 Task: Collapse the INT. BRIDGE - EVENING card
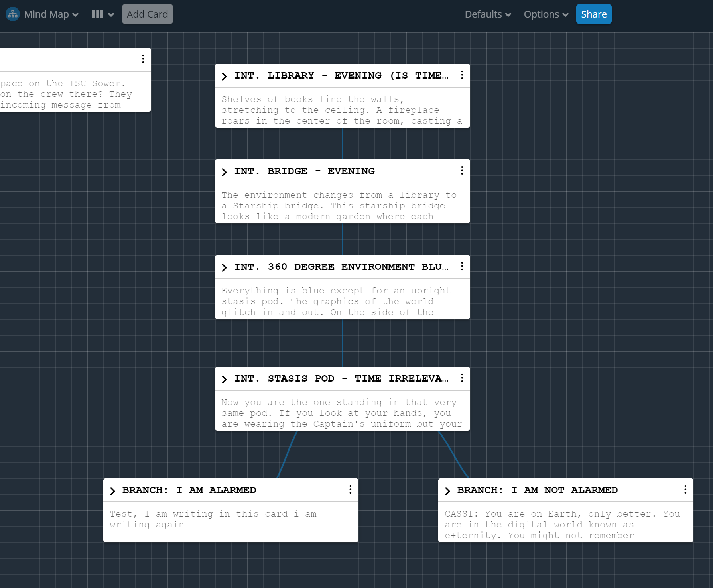[225, 171]
